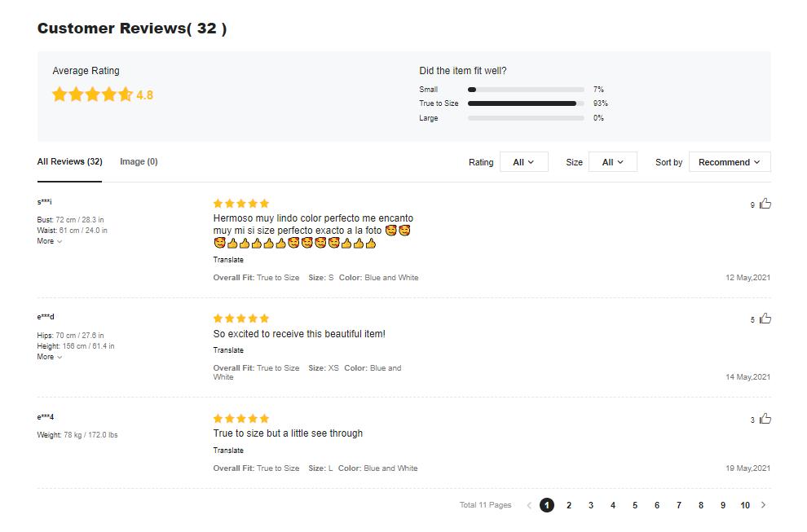Translate the Spanish review by s***i

(x=228, y=260)
